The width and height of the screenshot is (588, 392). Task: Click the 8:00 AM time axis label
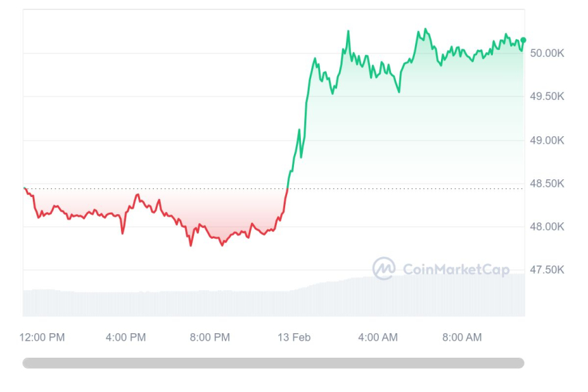coord(462,337)
